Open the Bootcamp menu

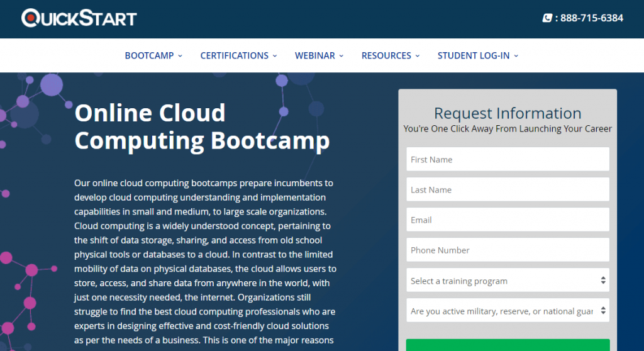[149, 55]
